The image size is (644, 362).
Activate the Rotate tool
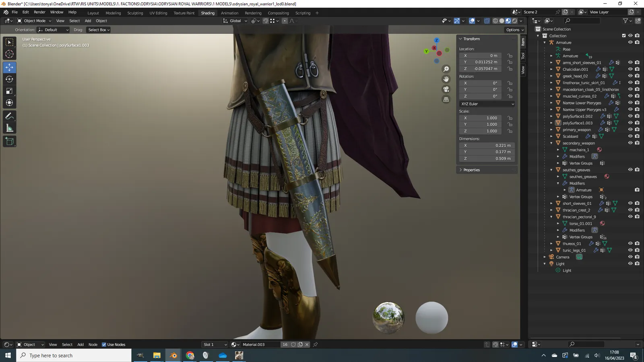[x=9, y=79]
